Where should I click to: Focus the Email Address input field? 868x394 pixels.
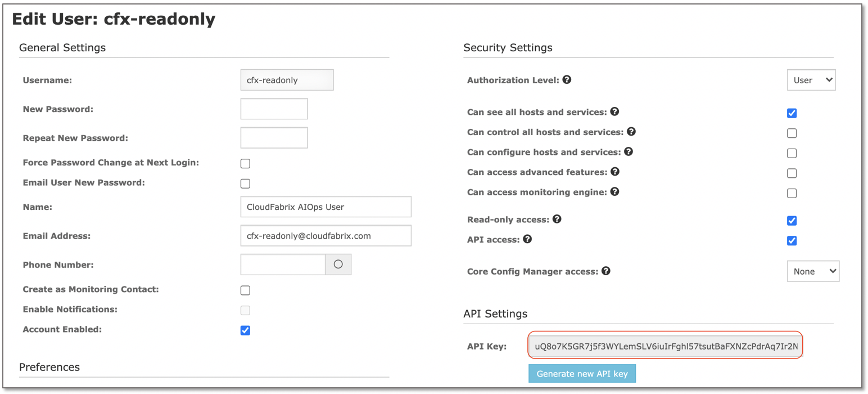[325, 236]
